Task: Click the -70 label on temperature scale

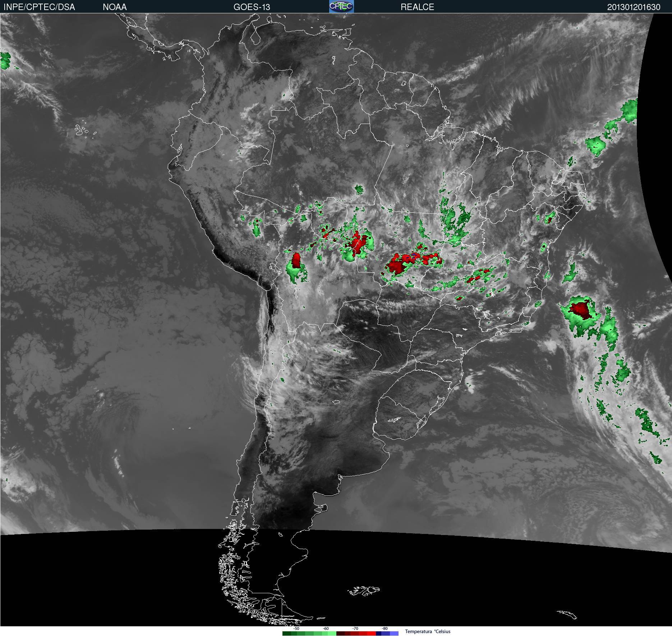Action: (x=355, y=629)
